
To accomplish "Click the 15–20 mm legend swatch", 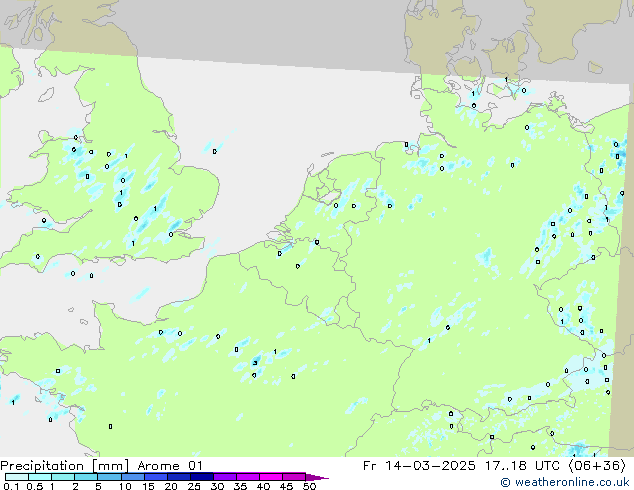I will pos(155,477).
